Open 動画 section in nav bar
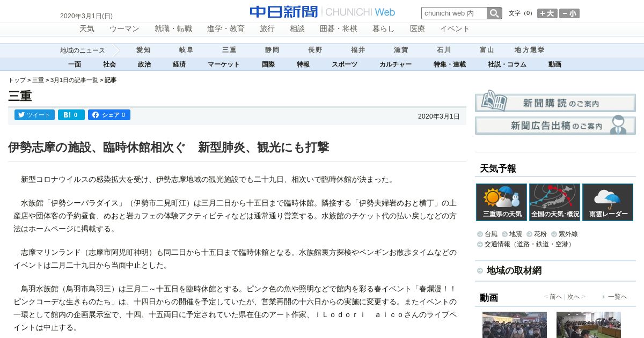The height and width of the screenshot is (338, 644). coord(555,64)
